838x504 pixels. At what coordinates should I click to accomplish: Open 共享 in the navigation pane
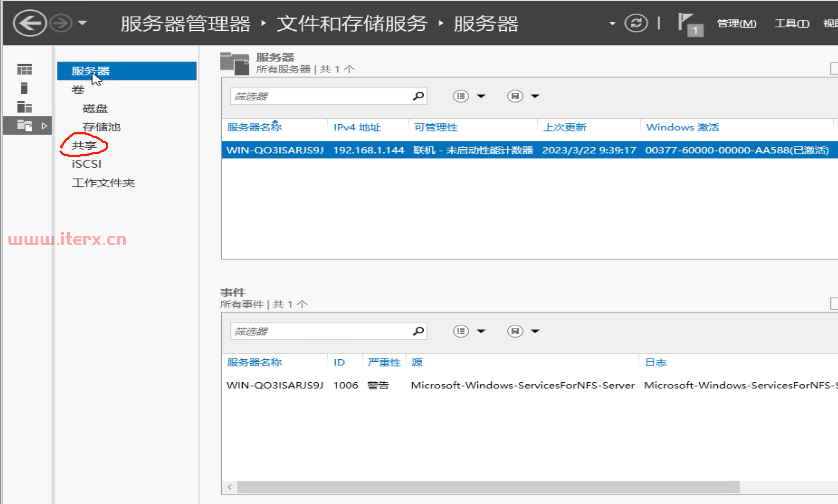(x=84, y=145)
